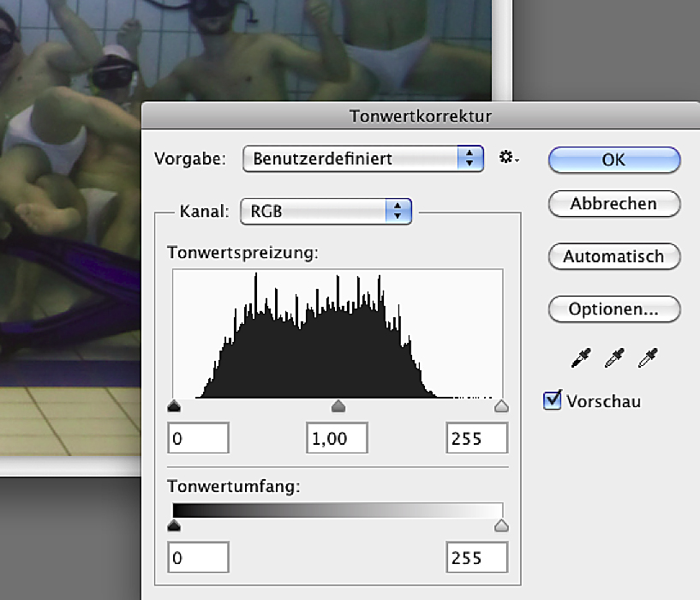The height and width of the screenshot is (600, 700).
Task: Open the Vorgabe preset dropdown
Action: [x=363, y=159]
